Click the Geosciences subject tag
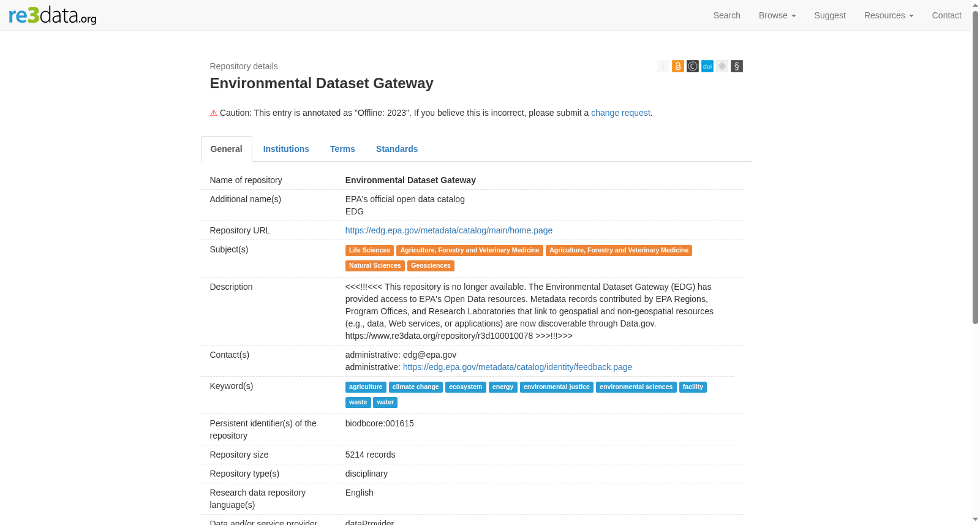980x525 pixels. [431, 266]
